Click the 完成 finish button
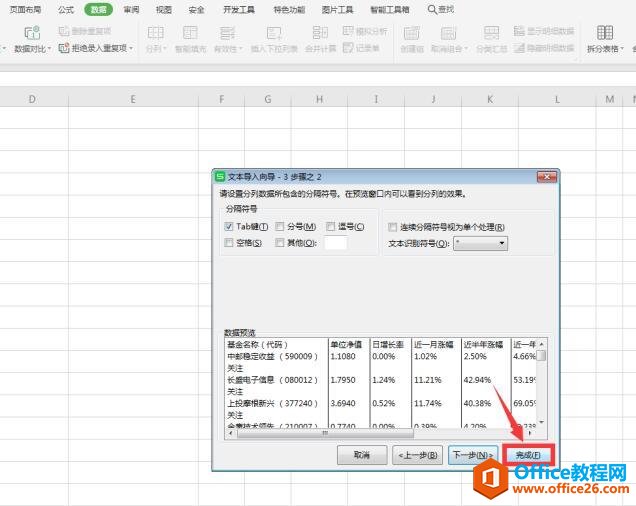Screen dimensions: 636x506 pos(528,455)
